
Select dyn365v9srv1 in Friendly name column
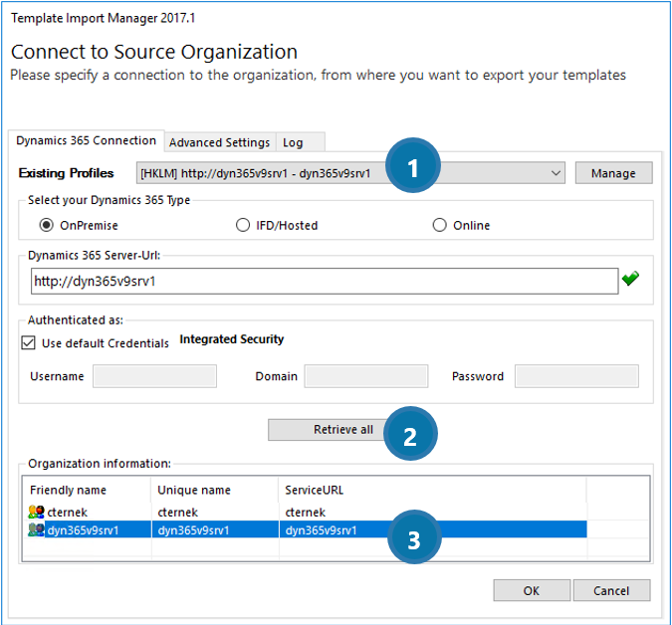click(83, 529)
